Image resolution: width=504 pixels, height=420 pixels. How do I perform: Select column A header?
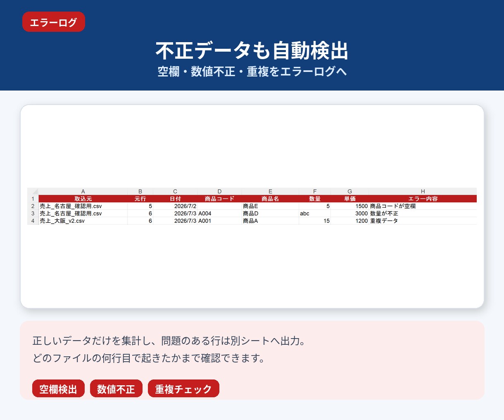tap(83, 191)
